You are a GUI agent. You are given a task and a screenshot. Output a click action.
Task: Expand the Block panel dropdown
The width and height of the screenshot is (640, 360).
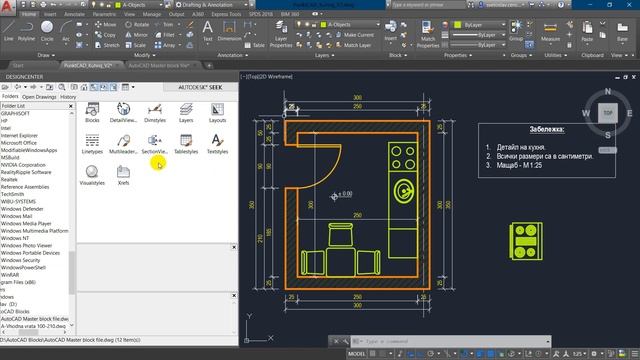coord(397,55)
